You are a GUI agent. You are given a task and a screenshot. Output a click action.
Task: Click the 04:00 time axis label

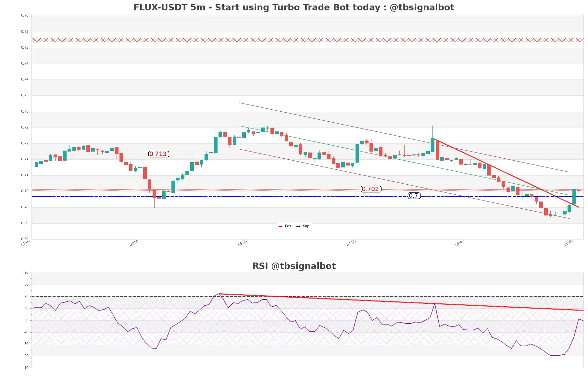click(x=134, y=243)
